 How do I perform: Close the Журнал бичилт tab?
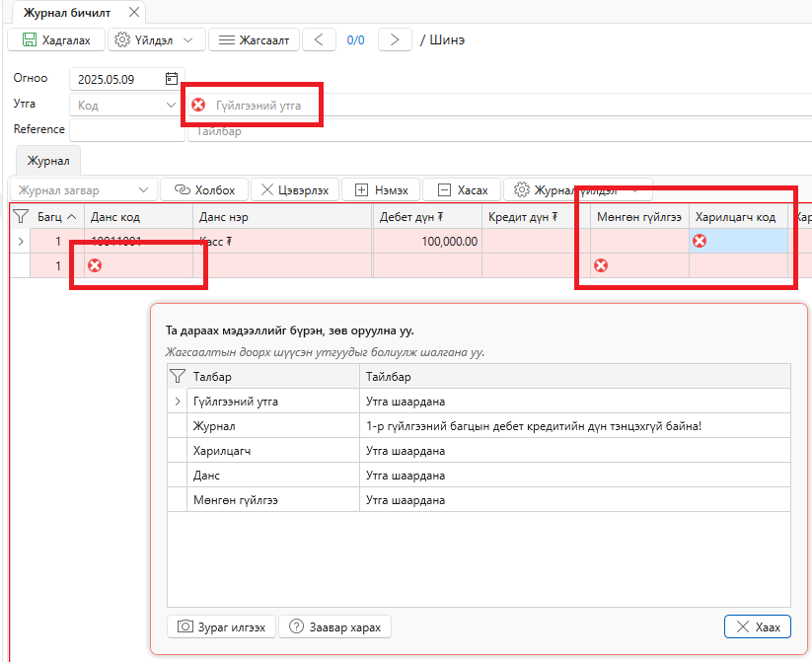134,12
